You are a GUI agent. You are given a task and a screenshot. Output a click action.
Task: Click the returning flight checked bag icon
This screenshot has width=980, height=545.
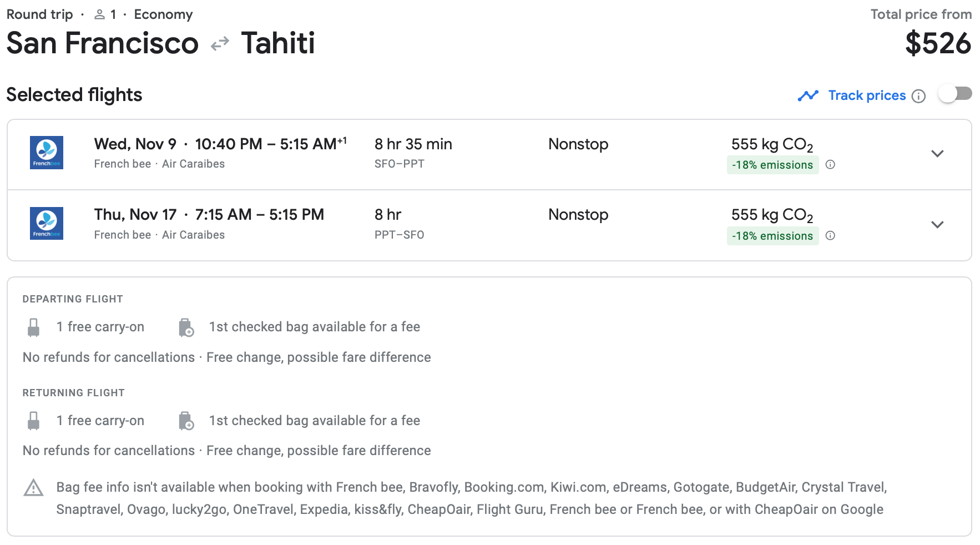[186, 421]
